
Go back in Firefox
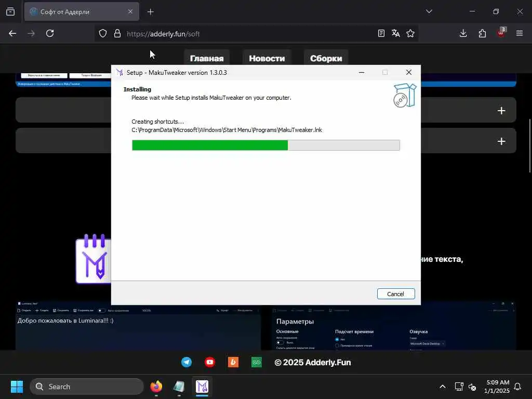click(x=12, y=33)
